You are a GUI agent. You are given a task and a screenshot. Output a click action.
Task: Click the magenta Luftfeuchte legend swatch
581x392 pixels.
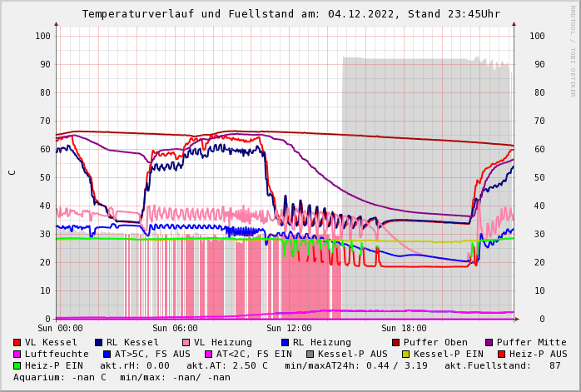(x=17, y=355)
